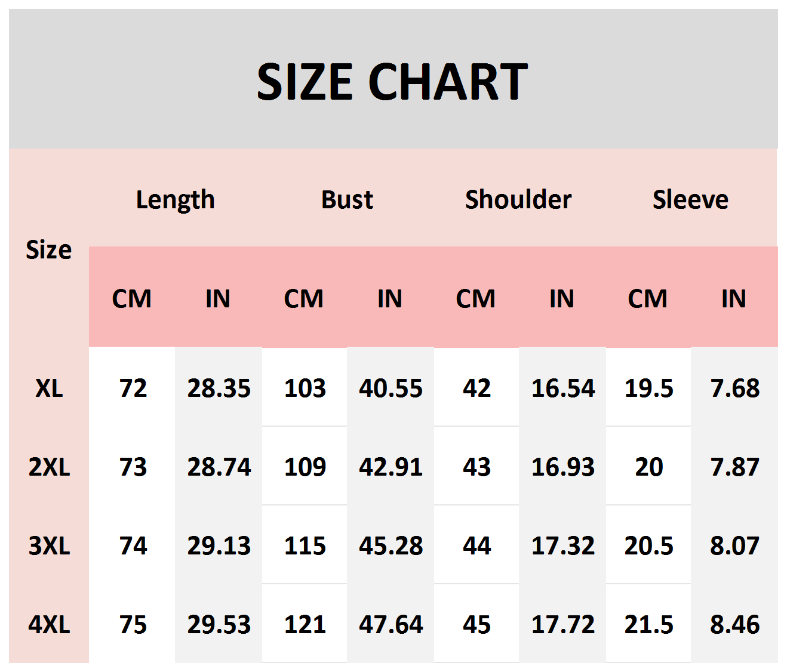The image size is (787, 672).
Task: Click the 4XL sleeve inches 8.46
Action: tap(734, 624)
